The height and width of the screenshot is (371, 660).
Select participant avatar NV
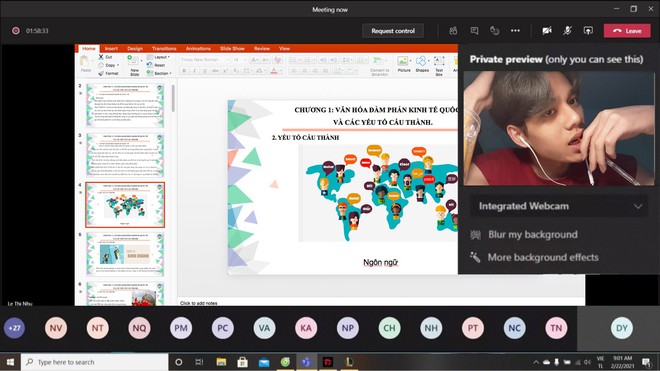click(56, 328)
